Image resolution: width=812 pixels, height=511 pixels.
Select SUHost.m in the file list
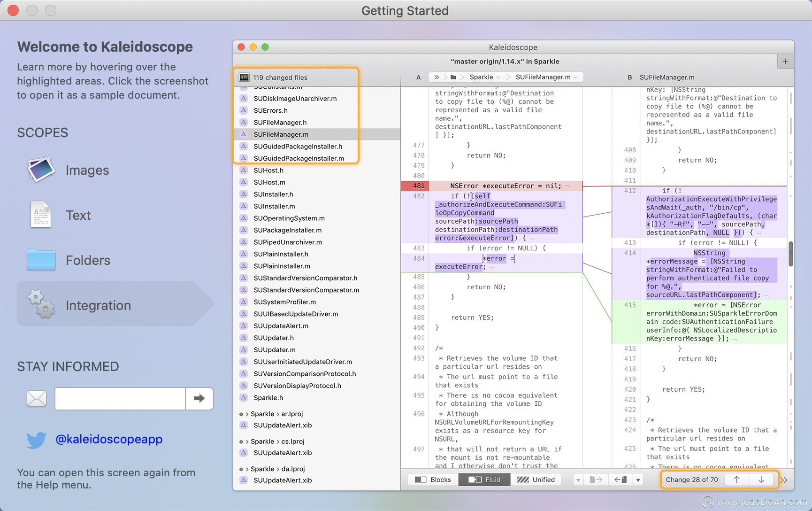tap(317, 182)
